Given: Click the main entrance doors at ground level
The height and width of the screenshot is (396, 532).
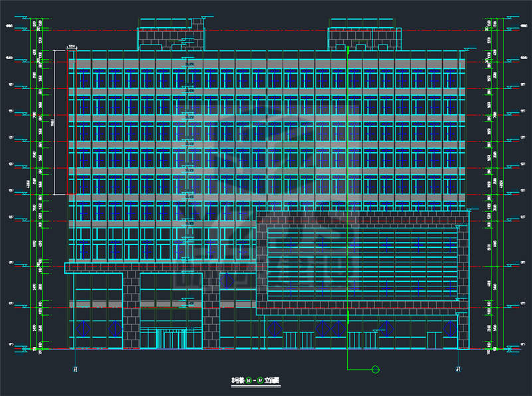Looking at the screenshot, I should point(172,338).
